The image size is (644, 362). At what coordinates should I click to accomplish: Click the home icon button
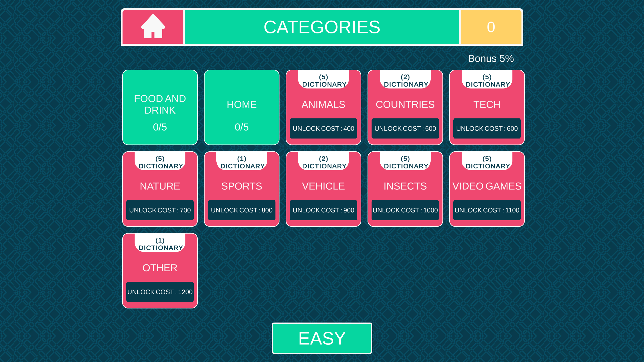[x=153, y=27]
